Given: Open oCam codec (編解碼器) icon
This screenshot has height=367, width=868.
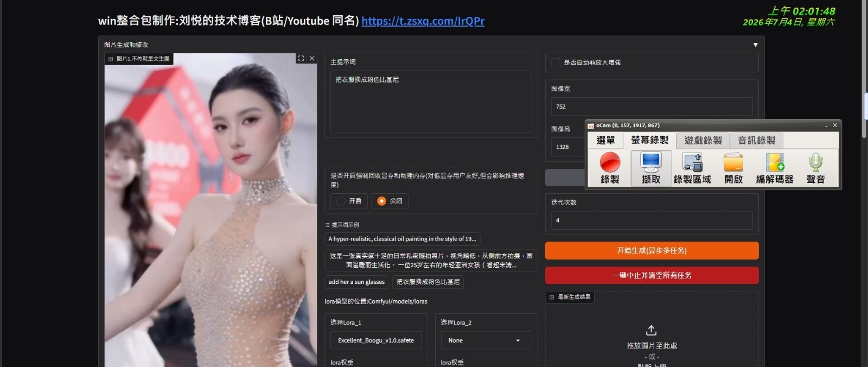Looking at the screenshot, I should (x=775, y=162).
